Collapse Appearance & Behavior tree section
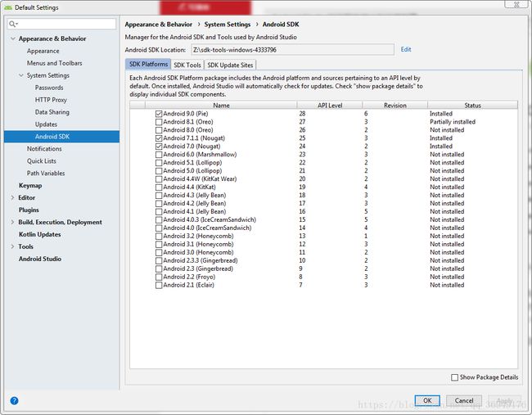 pyautogui.click(x=13, y=38)
